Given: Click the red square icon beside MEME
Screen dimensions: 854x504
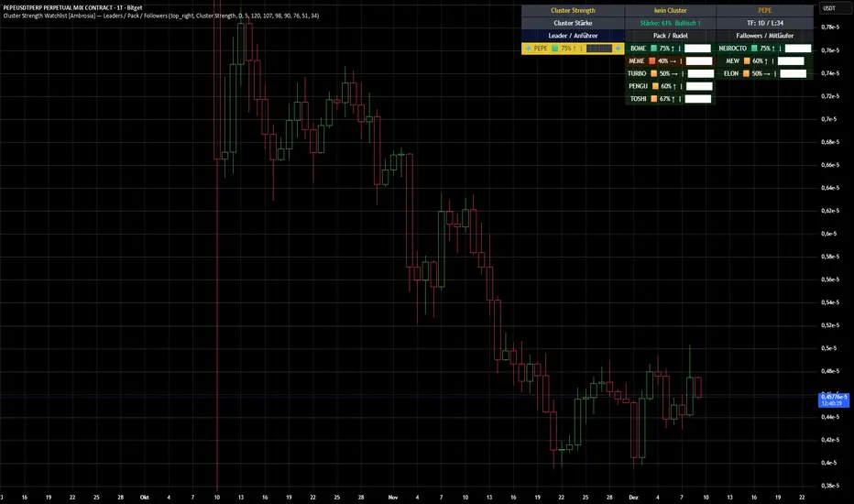Looking at the screenshot, I should 653,60.
